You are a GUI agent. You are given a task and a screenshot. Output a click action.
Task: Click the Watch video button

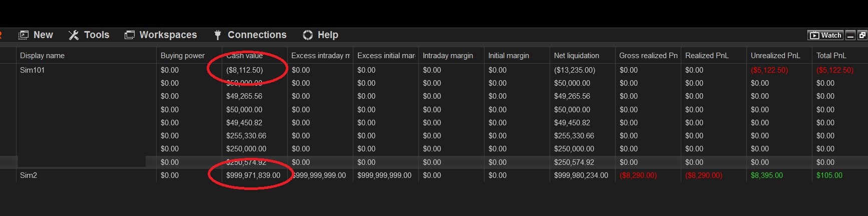click(x=825, y=35)
